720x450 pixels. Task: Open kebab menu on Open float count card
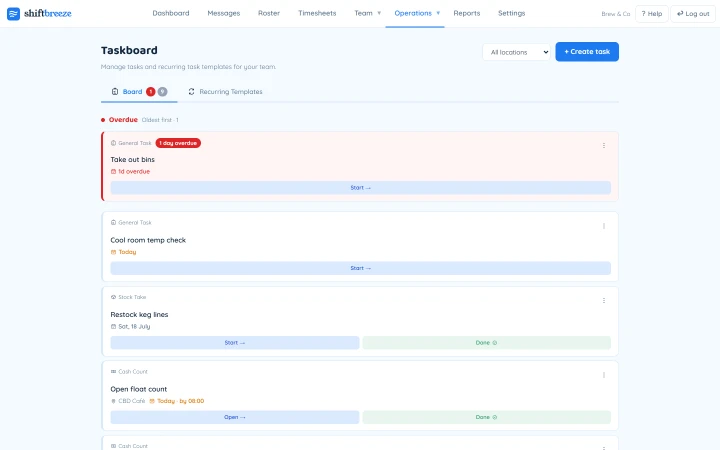tap(604, 375)
